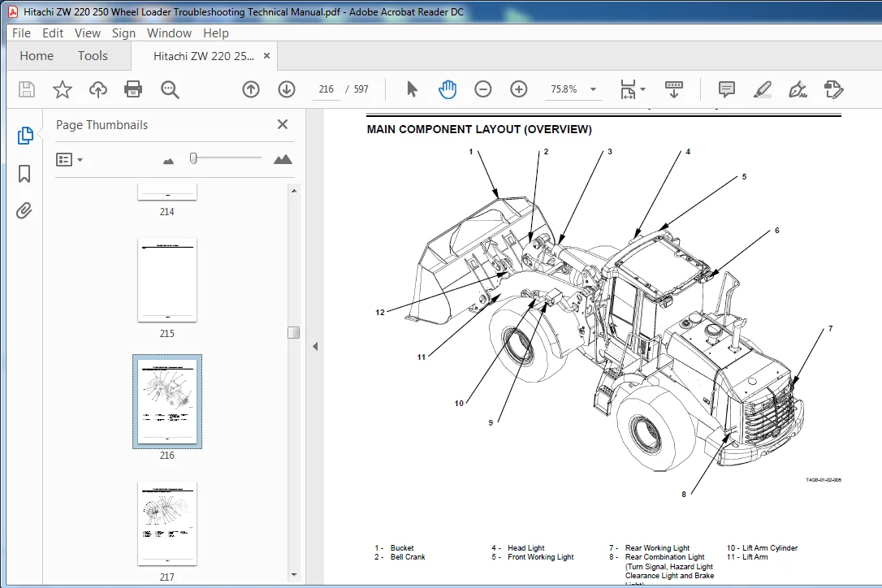This screenshot has width=882, height=588.
Task: Click the Share file icon
Action: click(833, 89)
